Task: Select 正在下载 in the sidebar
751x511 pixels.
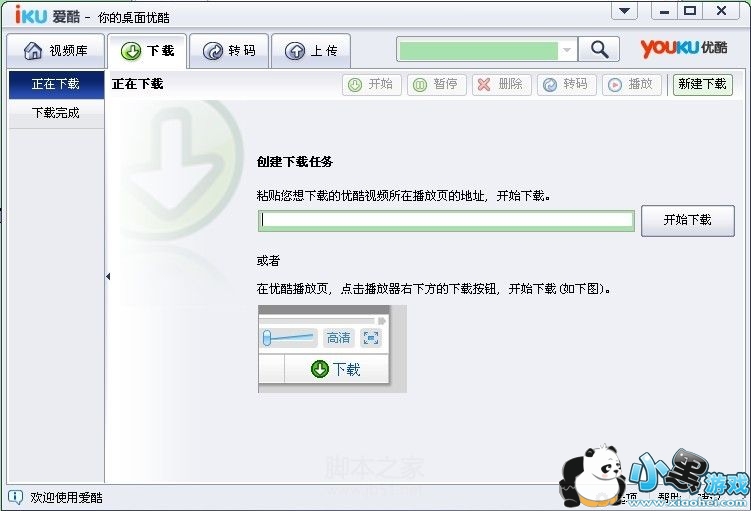Action: click(x=56, y=85)
